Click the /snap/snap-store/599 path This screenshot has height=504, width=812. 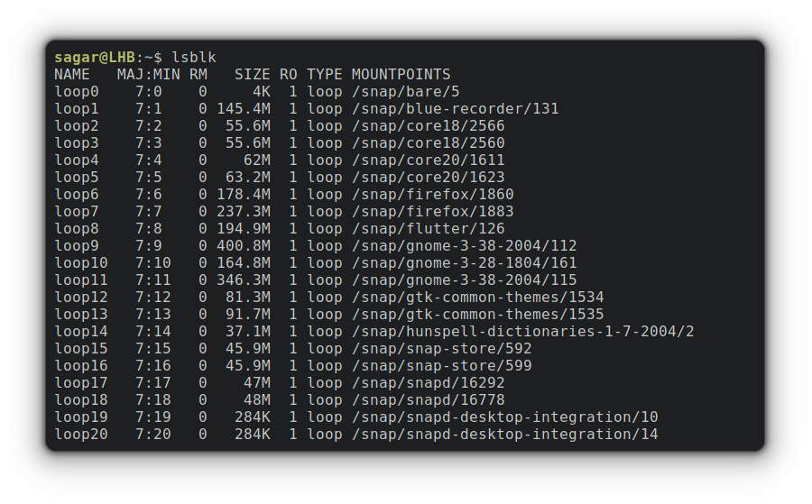point(442,365)
